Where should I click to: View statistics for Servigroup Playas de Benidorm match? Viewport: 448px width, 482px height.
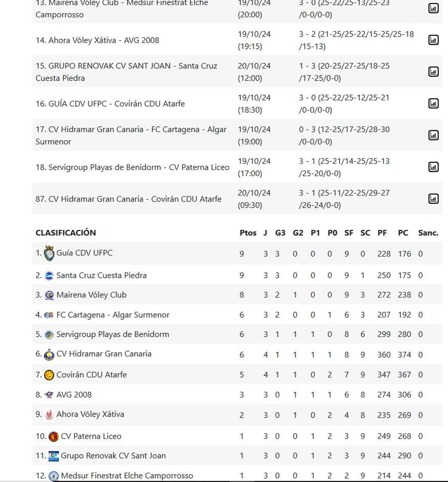click(433, 167)
